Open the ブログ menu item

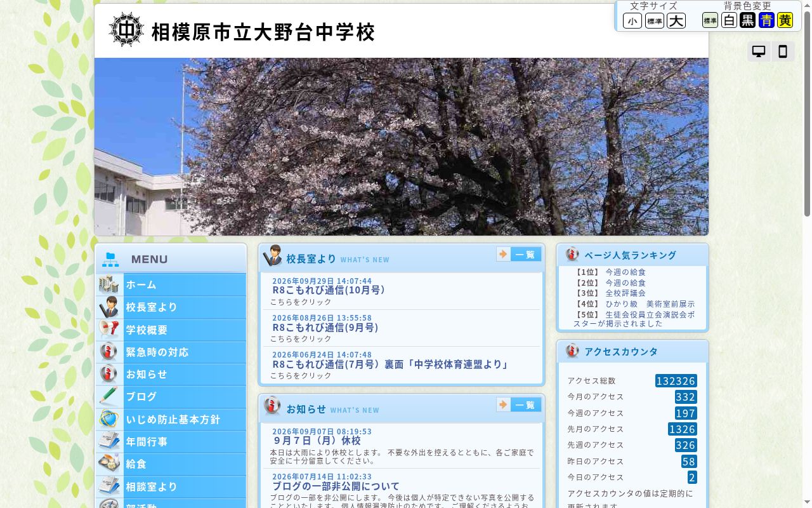pyautogui.click(x=171, y=396)
